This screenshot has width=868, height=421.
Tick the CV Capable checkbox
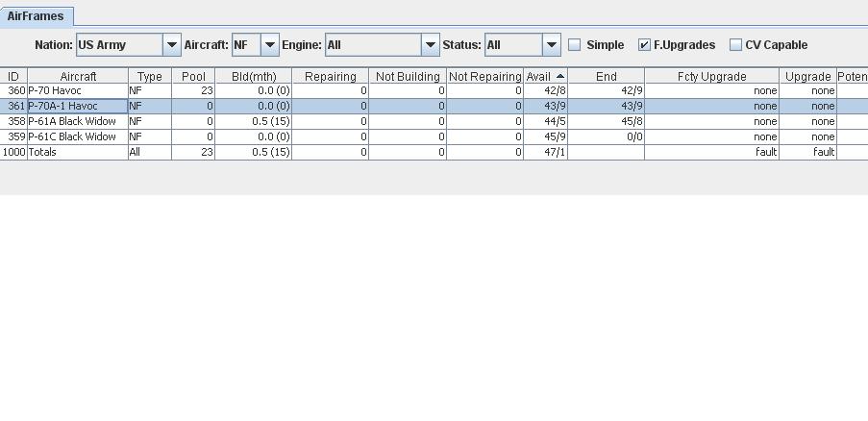tap(735, 45)
